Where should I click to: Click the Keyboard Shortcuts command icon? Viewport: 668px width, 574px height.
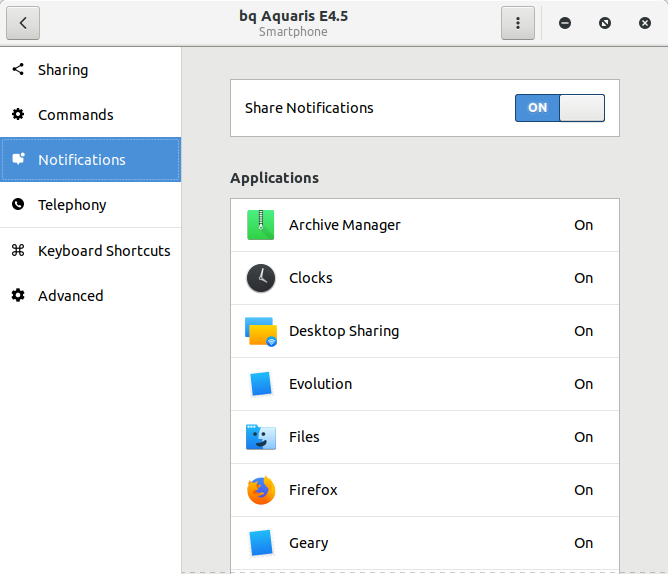tap(18, 251)
